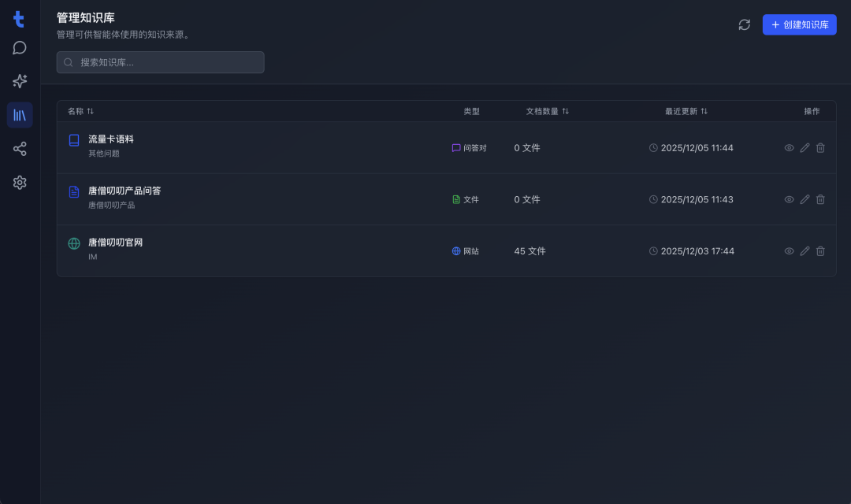Viewport: 851px width, 504px height.
Task: Click the 创建知识库 button
Action: coord(799,24)
